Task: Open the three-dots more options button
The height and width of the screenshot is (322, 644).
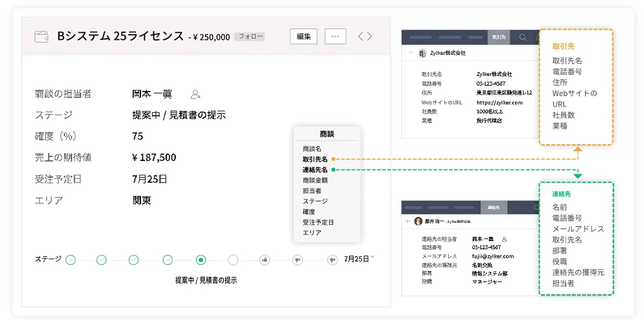Action: point(335,36)
